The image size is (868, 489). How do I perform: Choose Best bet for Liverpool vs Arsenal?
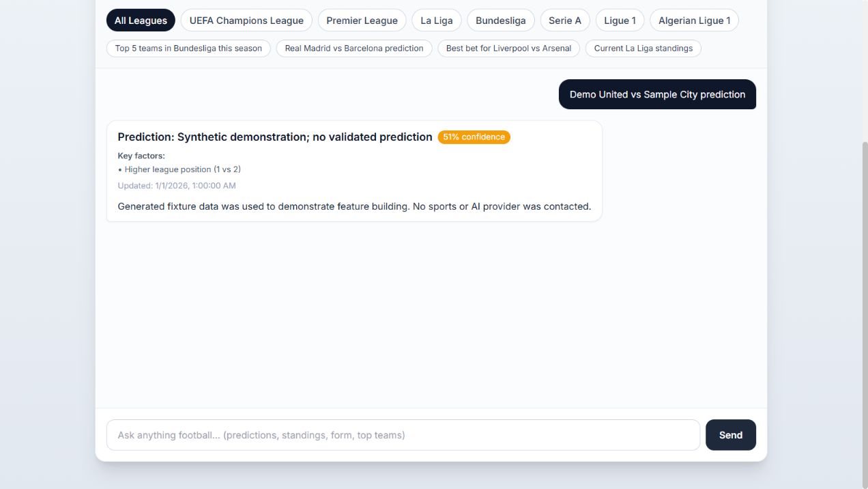[509, 48]
